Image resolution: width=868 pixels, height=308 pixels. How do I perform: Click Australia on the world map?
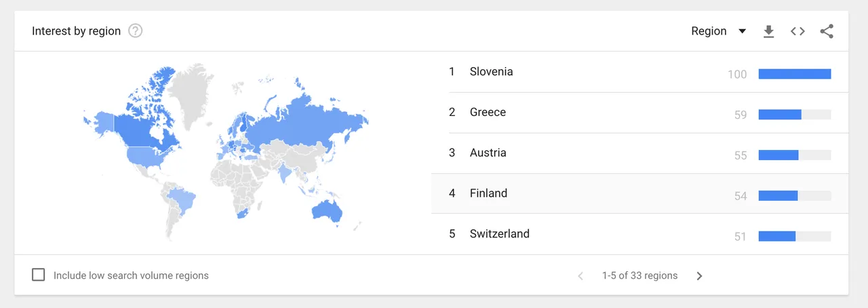click(325, 212)
